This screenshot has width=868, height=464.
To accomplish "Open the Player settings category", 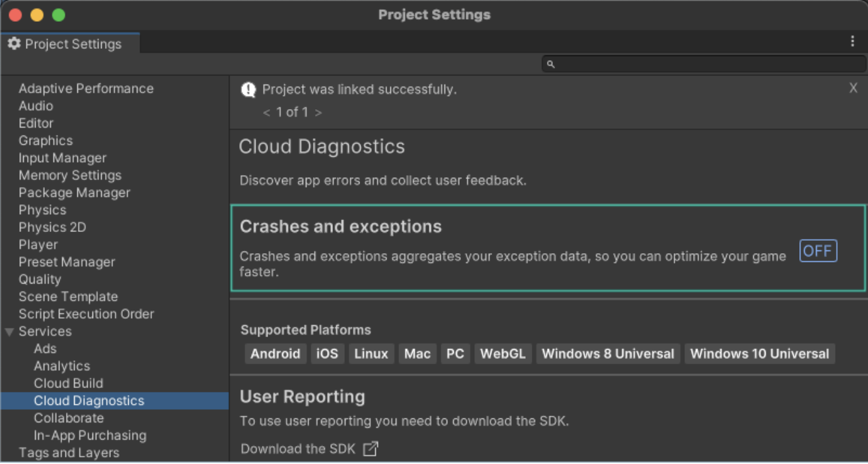I will click(38, 245).
